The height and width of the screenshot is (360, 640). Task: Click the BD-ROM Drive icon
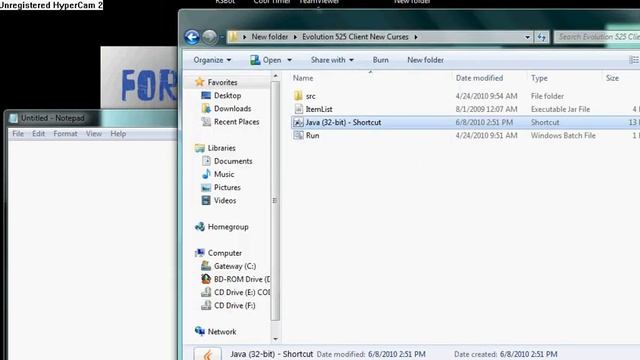tap(206, 279)
